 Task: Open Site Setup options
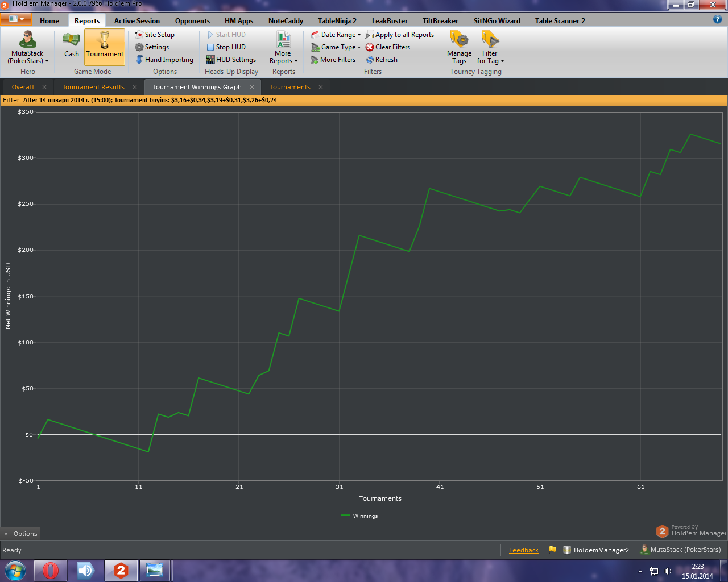coord(155,35)
